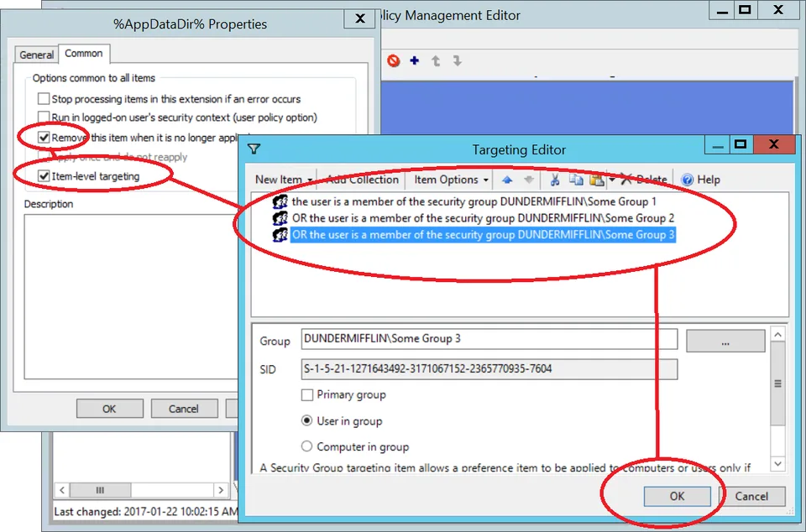
Task: Uncheck Item-level targeting
Action: tap(44, 176)
